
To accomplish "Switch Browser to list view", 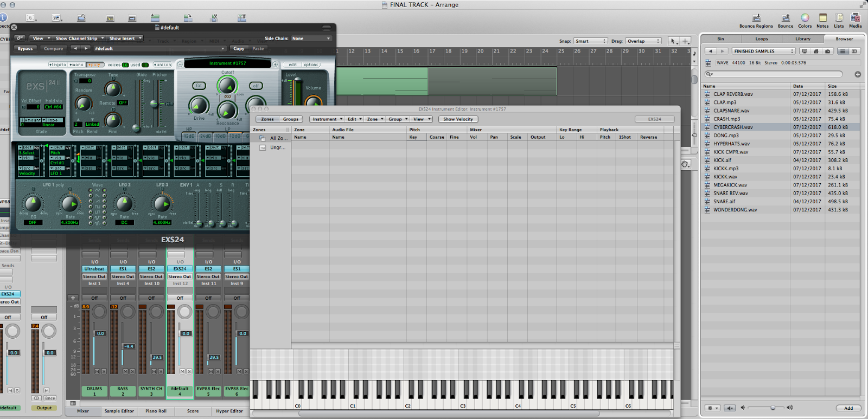I will [843, 51].
